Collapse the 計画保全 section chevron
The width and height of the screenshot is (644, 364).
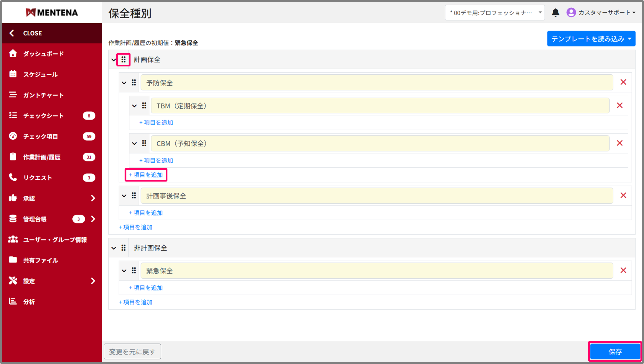tap(114, 60)
